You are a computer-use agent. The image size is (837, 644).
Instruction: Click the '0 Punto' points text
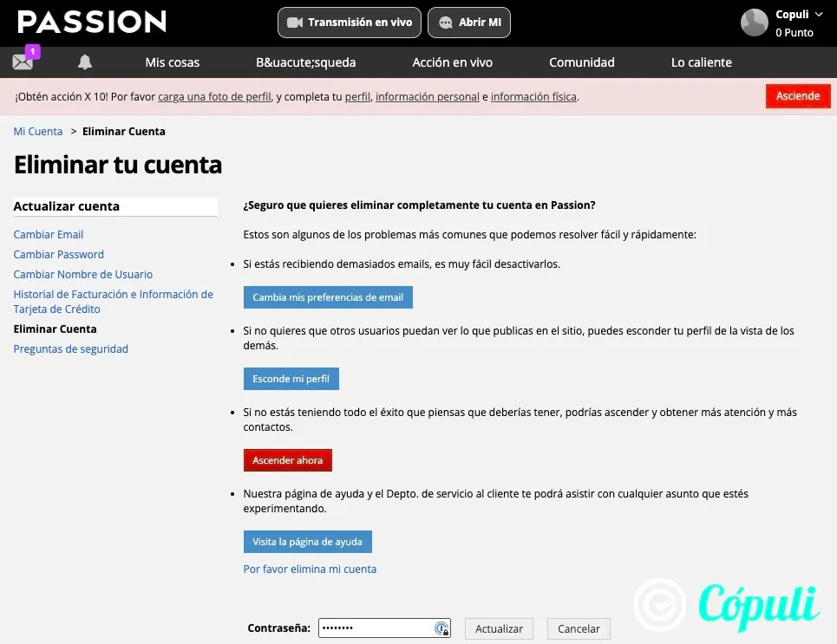(794, 33)
